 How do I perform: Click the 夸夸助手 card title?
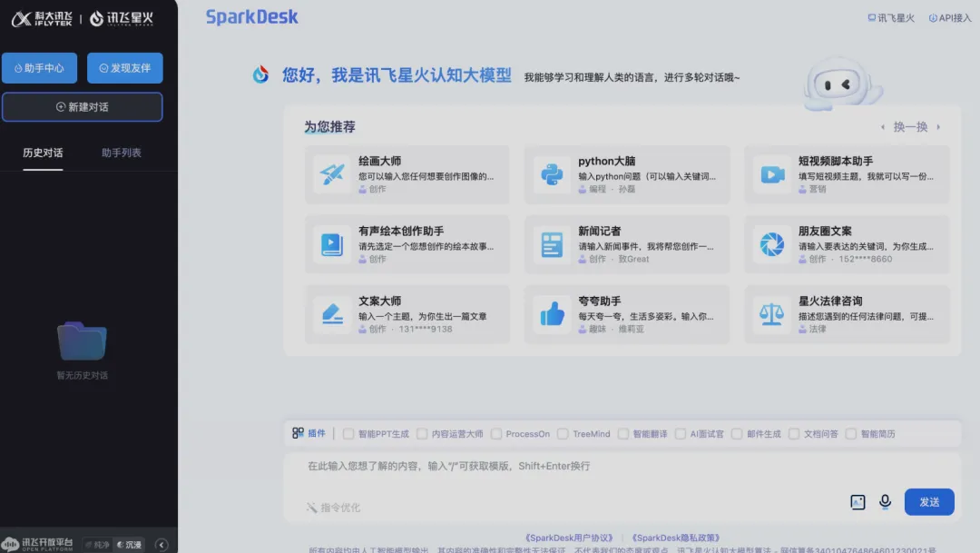tap(600, 301)
